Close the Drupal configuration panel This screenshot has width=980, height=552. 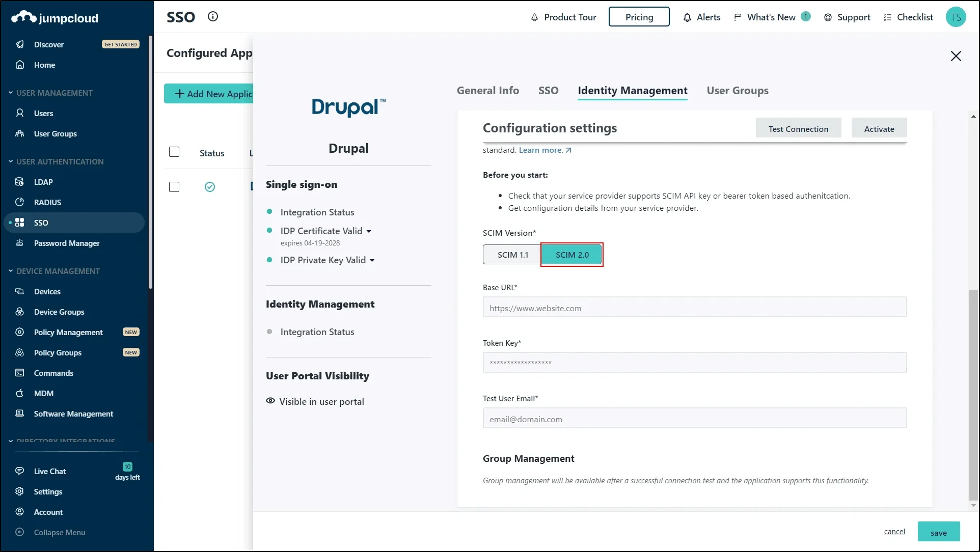[x=956, y=56]
